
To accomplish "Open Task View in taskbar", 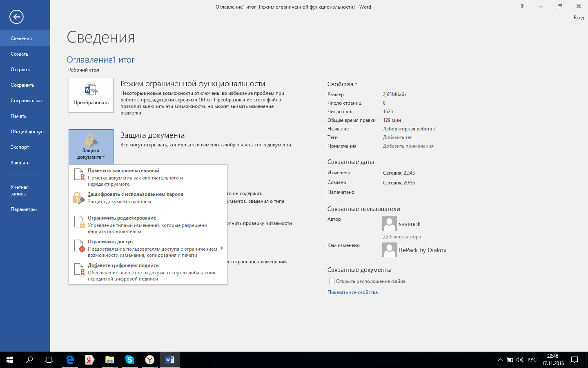I will click(x=49, y=360).
